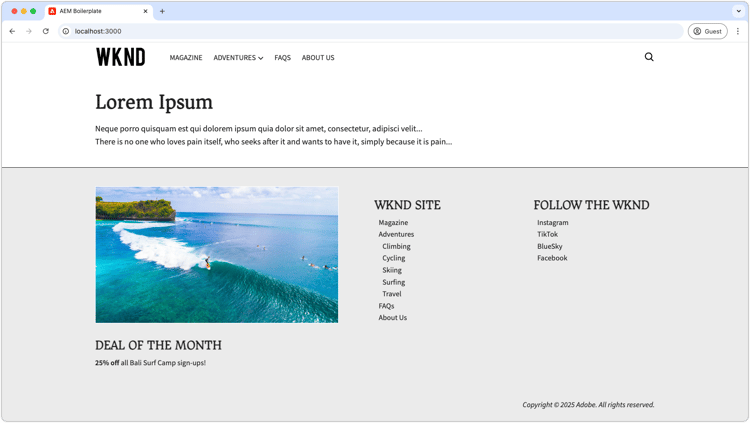Click the yellow minimize window button
Screen dimensions: 750x423
tap(23, 11)
